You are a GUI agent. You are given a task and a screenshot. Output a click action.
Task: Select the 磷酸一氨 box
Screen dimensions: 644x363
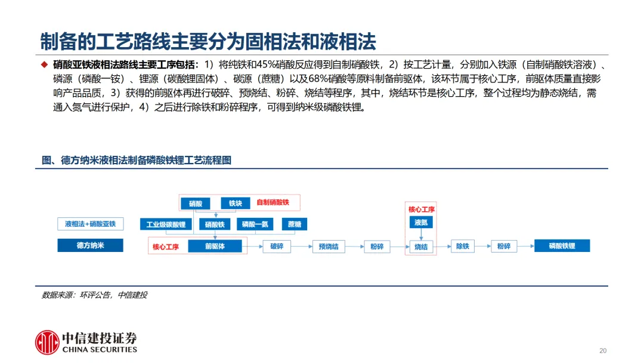point(255,224)
